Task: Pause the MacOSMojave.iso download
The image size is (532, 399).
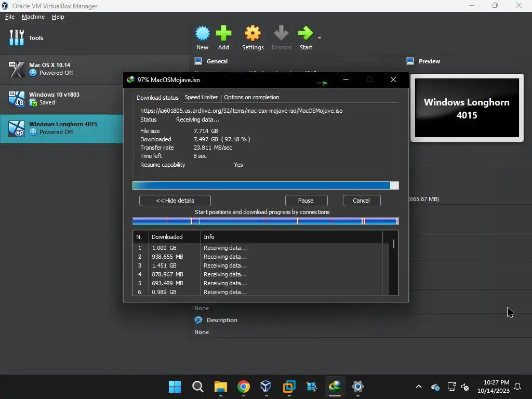Action: [306, 201]
